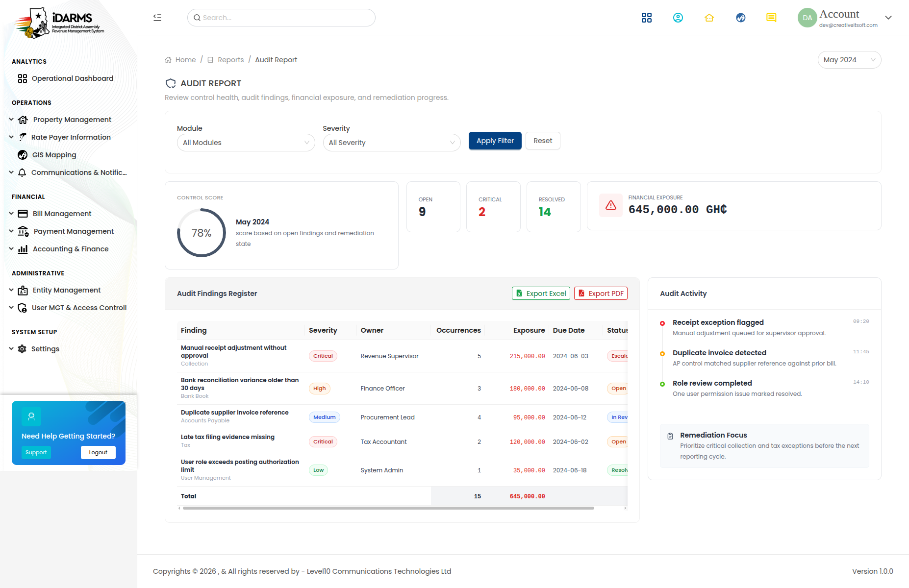The image size is (909, 588).
Task: Click the DA account avatar
Action: pyautogui.click(x=807, y=18)
